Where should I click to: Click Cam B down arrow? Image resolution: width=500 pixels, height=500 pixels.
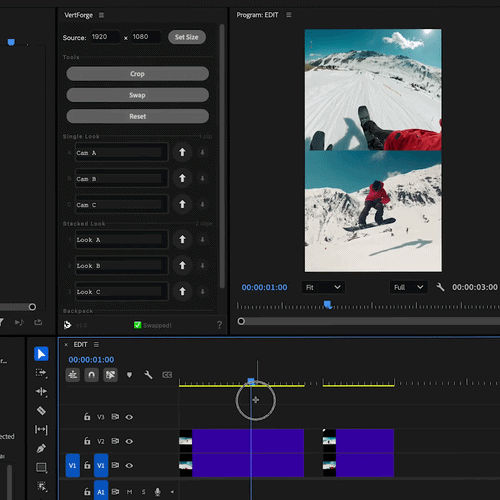(202, 178)
